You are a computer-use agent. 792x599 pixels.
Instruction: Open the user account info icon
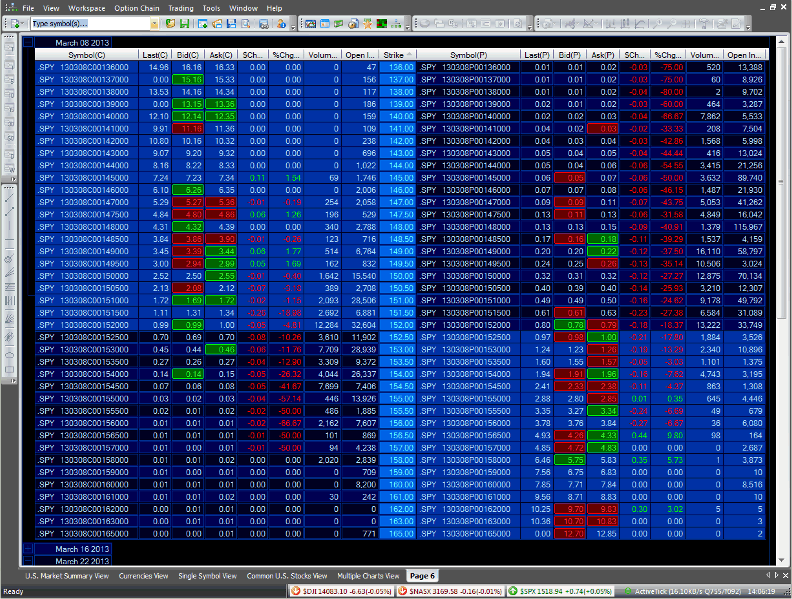[281, 24]
